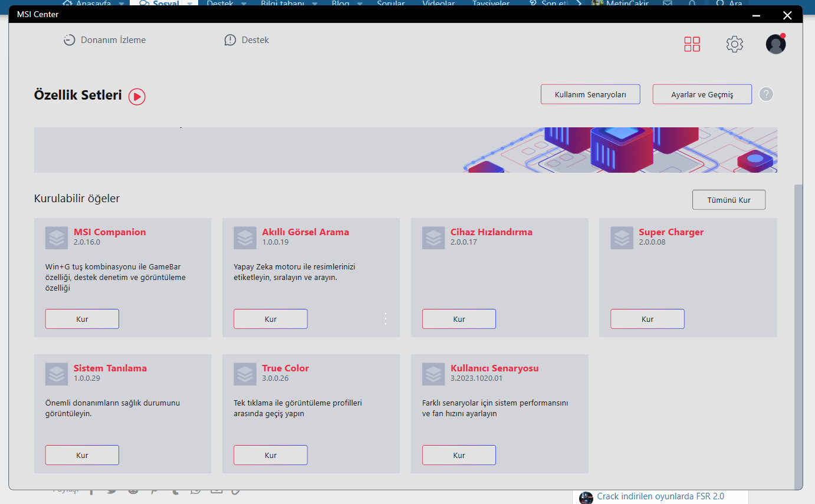
Task: Click the Super Charger layers icon
Action: pyautogui.click(x=622, y=238)
